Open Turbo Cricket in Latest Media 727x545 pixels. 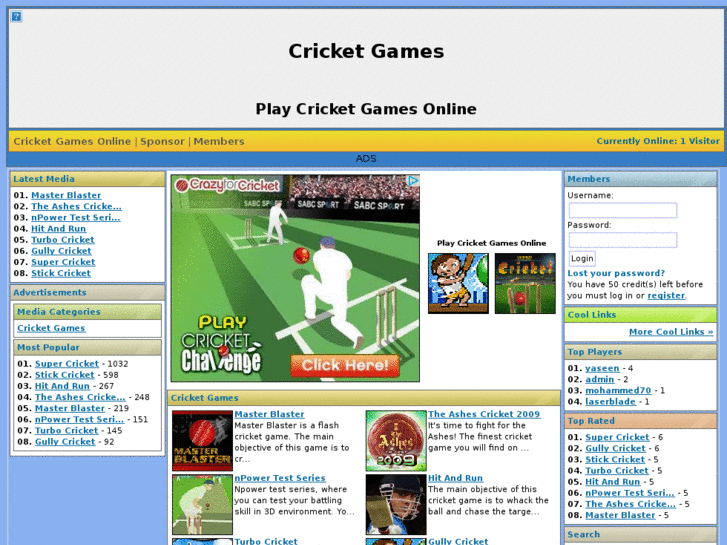63,240
